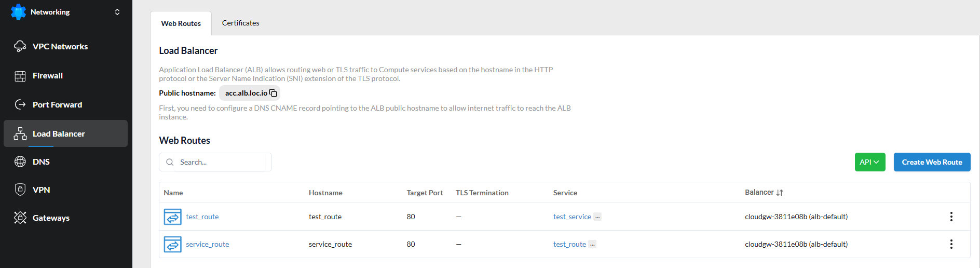
Task: Click the Port Forward arrow icon
Action: (20, 104)
